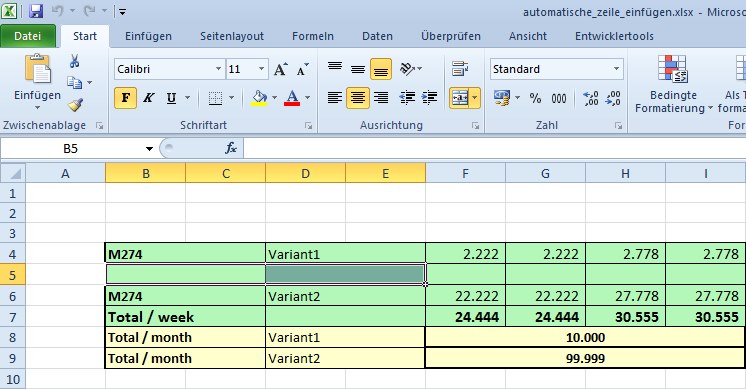Toggle italic K formatting
The height and width of the screenshot is (389, 746).
[148, 98]
